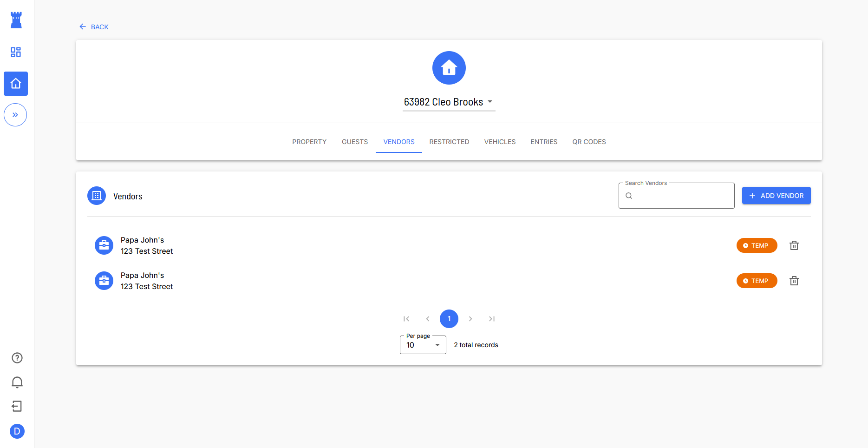
Task: Go to the last page of vendors
Action: (x=492, y=319)
